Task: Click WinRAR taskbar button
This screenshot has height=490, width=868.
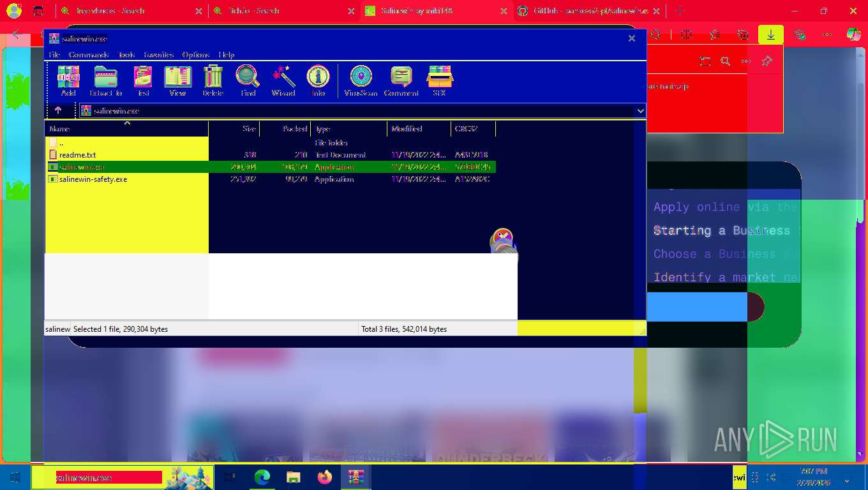Action: pyautogui.click(x=355, y=477)
